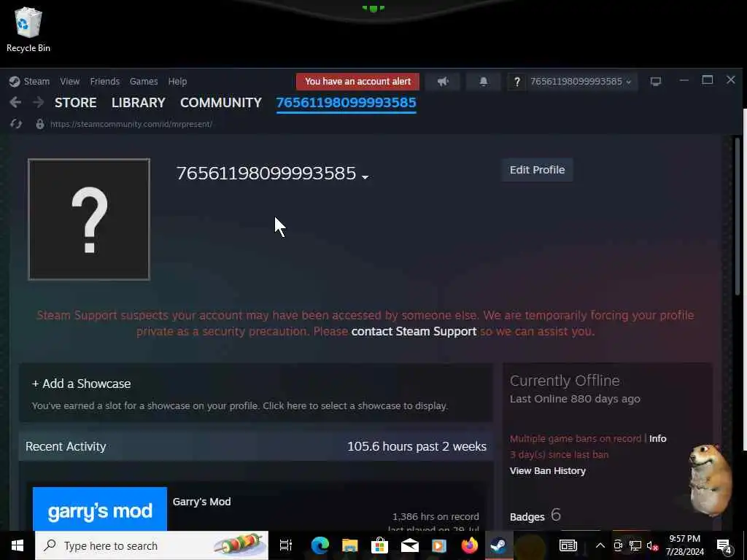
Task: Click the hamster desktop pet overlay
Action: 710,480
